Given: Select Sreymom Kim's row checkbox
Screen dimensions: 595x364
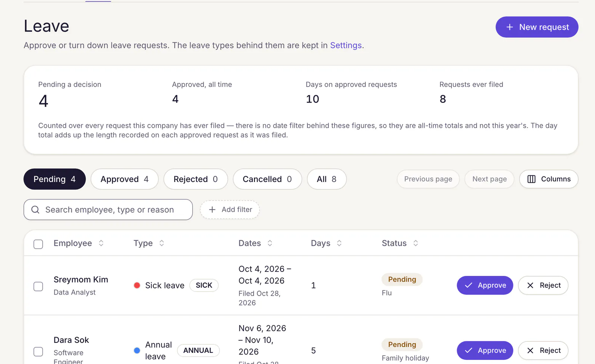Looking at the screenshot, I should tap(38, 286).
